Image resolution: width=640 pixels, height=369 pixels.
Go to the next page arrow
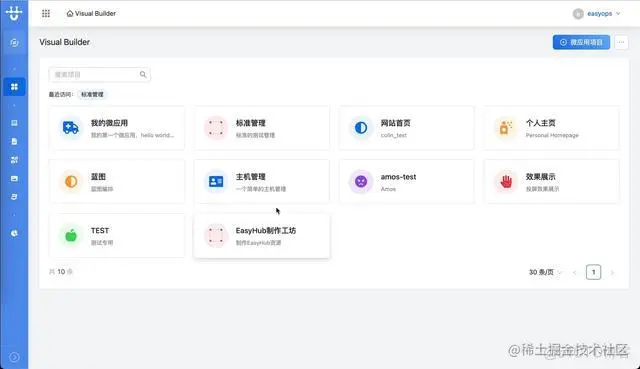pyautogui.click(x=612, y=272)
